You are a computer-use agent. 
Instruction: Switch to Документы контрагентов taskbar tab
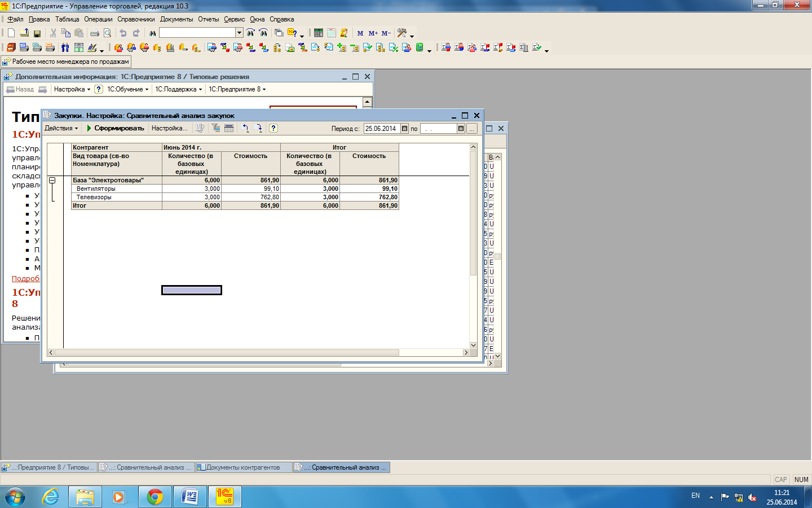pyautogui.click(x=244, y=467)
